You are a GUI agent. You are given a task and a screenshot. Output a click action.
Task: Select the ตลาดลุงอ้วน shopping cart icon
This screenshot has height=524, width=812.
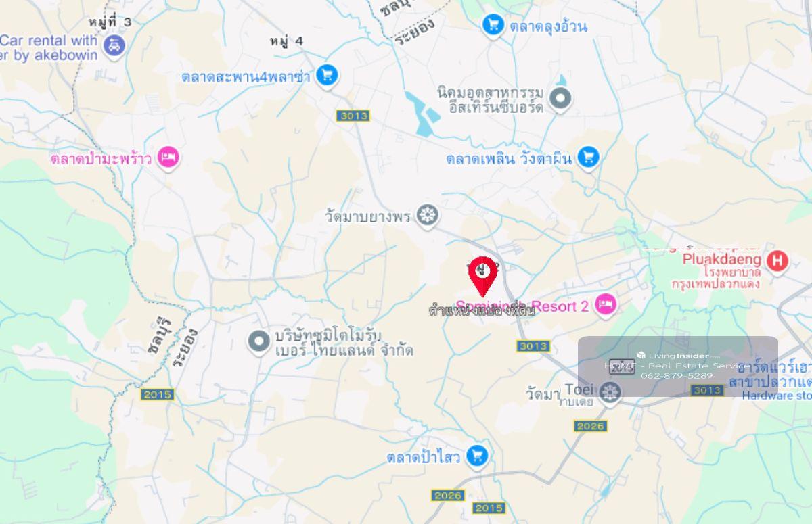click(493, 26)
